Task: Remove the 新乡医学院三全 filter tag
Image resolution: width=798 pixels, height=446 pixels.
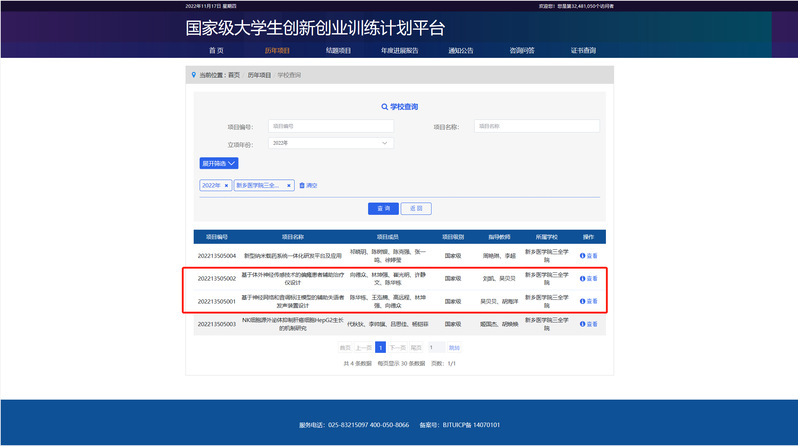Action: (x=289, y=185)
